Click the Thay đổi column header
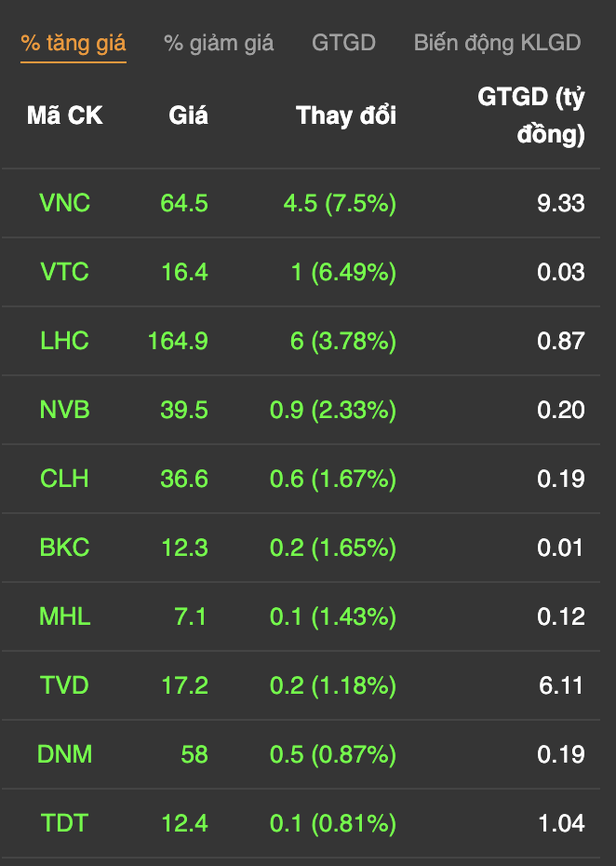Screen dimensions: 616x866 (x=346, y=116)
